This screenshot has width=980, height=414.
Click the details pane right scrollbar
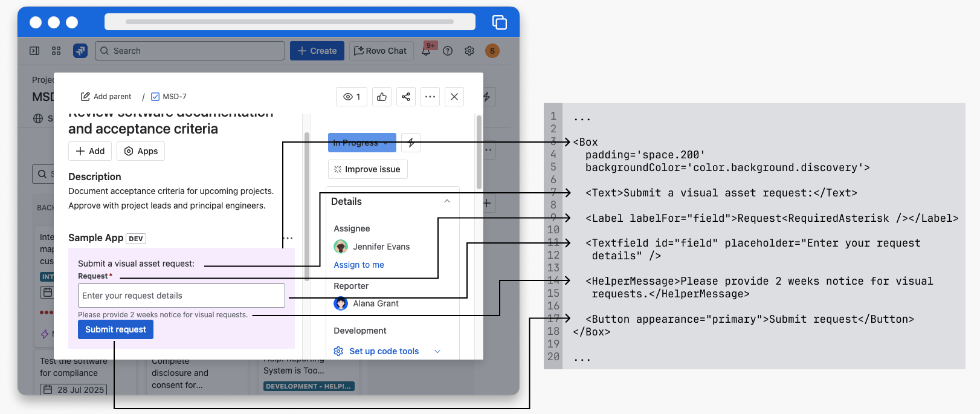point(479,152)
